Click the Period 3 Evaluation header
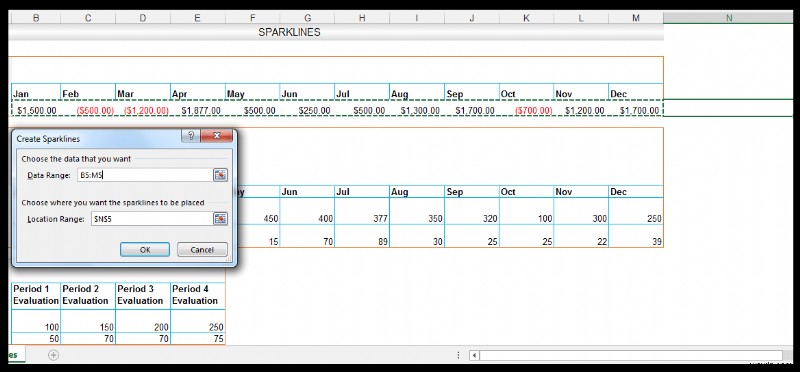The image size is (800, 372). tap(143, 295)
